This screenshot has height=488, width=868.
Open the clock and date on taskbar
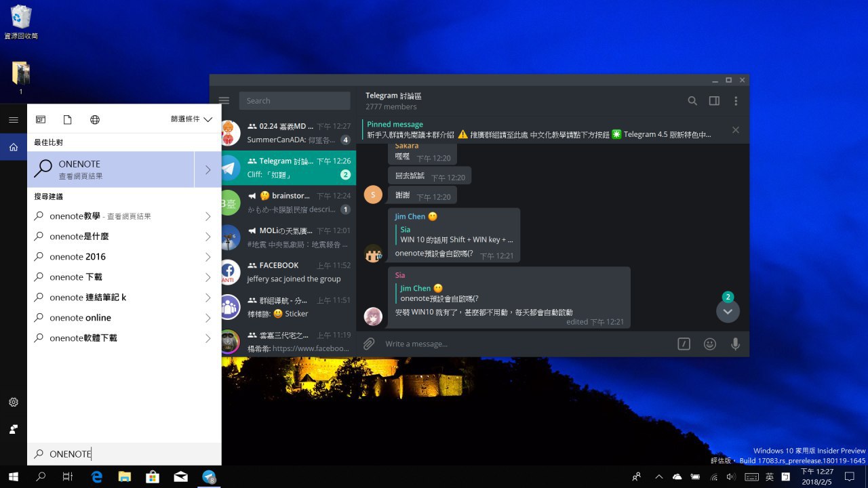coord(817,476)
